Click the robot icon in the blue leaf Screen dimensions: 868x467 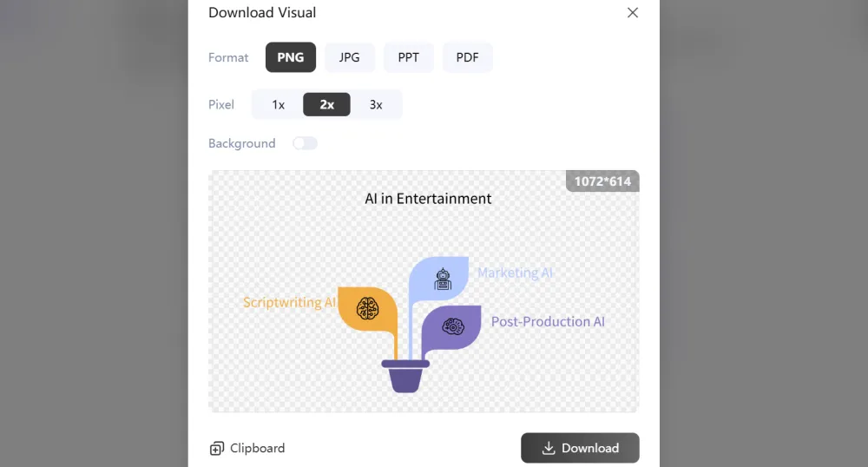point(444,279)
